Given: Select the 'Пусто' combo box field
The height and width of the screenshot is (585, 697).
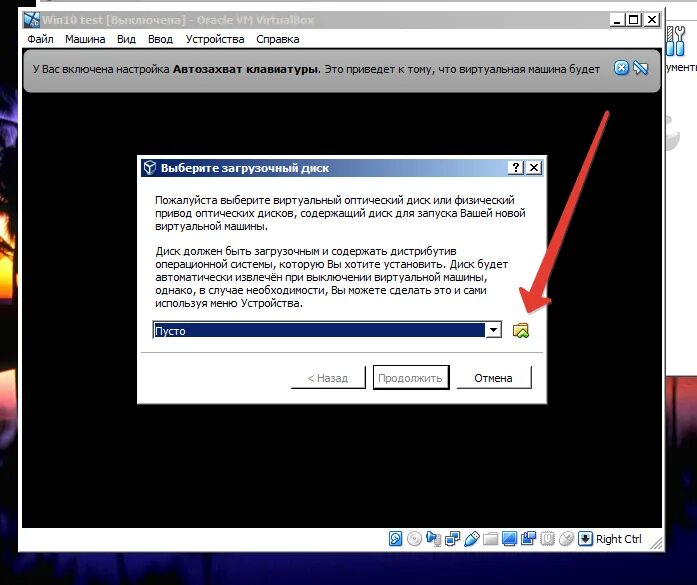Looking at the screenshot, I should click(x=327, y=330).
